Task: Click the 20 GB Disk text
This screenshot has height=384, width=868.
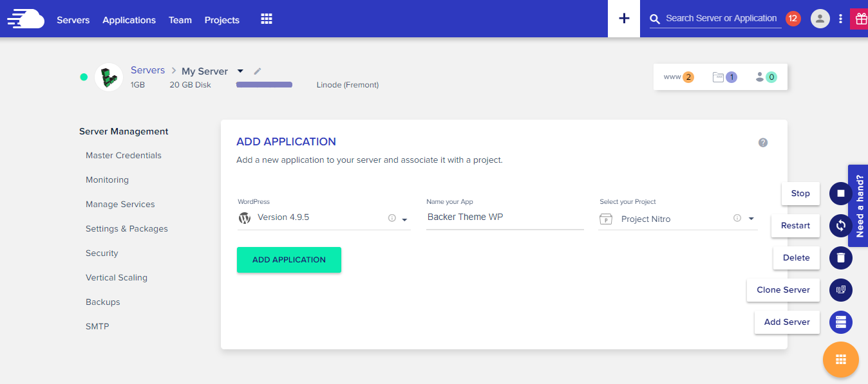Action: point(190,85)
